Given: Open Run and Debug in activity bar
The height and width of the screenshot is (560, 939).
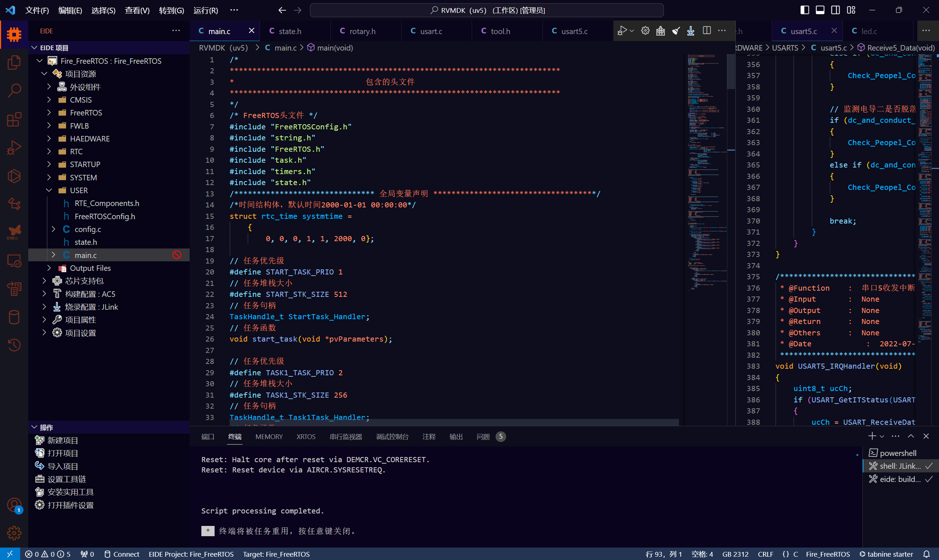Looking at the screenshot, I should [14, 148].
